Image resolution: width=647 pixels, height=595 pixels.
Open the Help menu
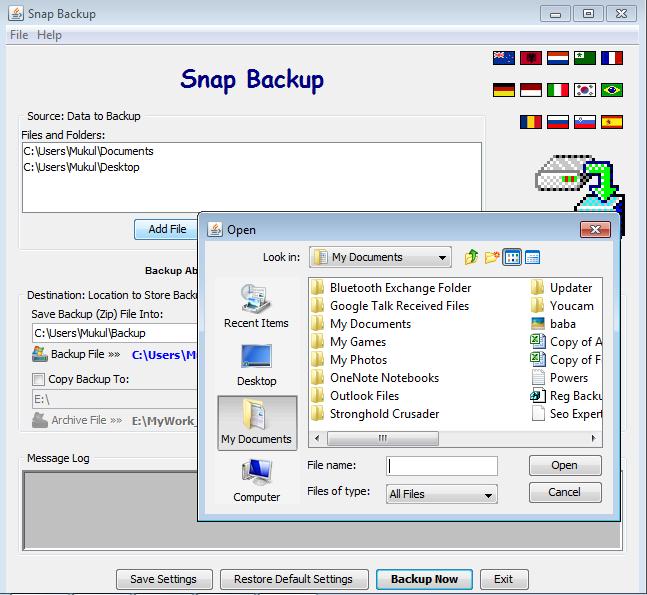coord(49,35)
